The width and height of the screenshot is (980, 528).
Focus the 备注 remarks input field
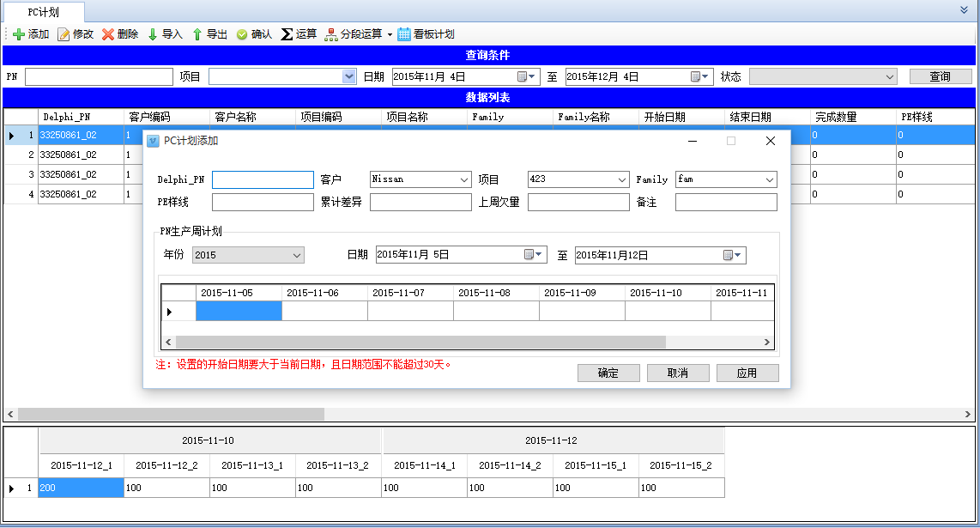click(x=726, y=203)
